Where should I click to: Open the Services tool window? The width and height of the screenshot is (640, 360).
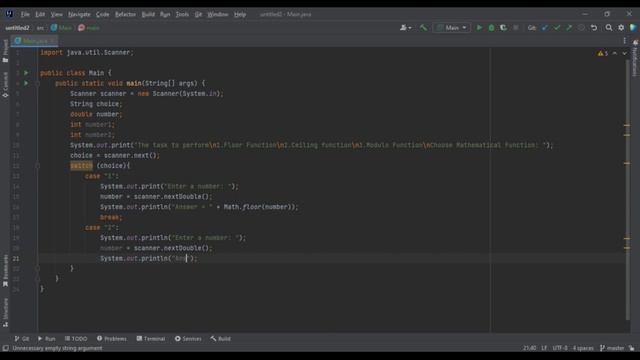tap(188, 338)
